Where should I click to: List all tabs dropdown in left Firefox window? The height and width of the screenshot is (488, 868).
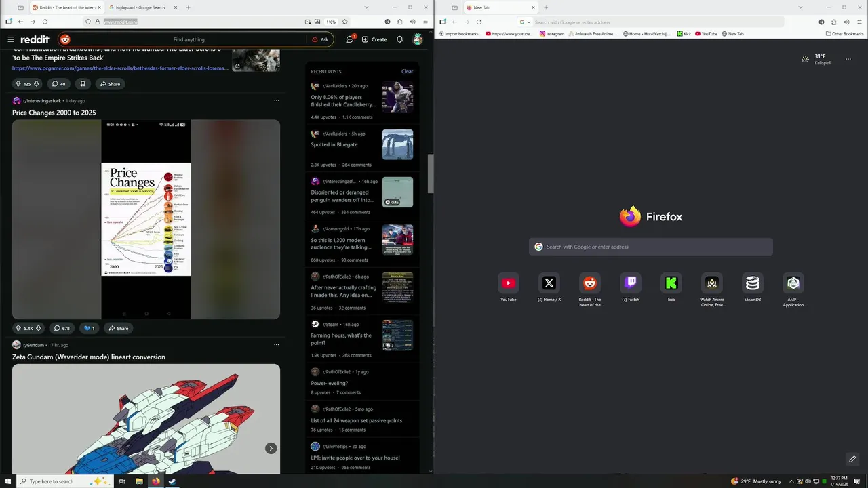(x=366, y=7)
